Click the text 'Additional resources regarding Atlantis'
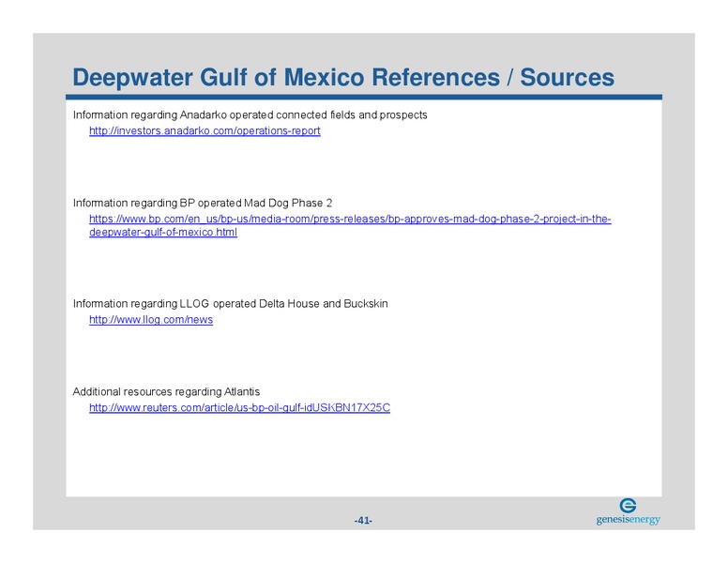Screen dimensions: 728x563 pyautogui.click(x=166, y=391)
